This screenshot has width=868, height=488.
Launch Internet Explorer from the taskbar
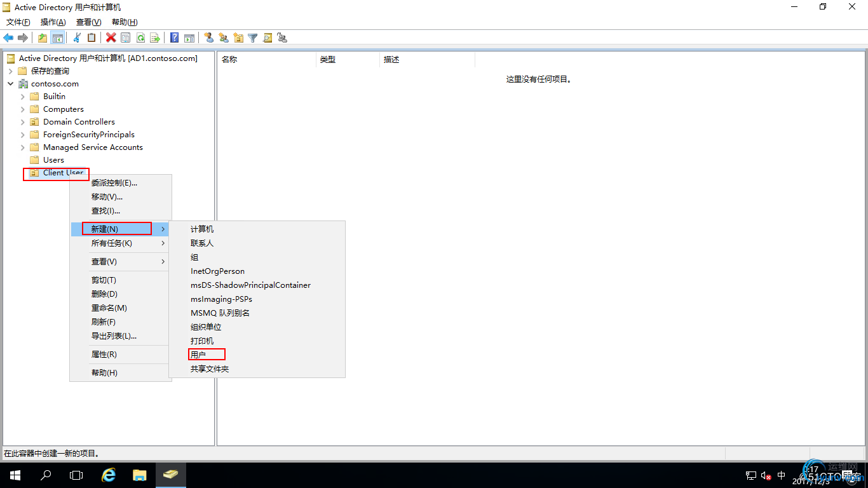tap(109, 475)
